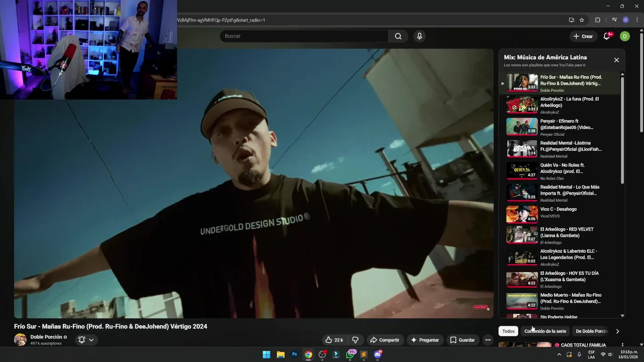This screenshot has height=362, width=644.
Task: Toggle subscription notification bell
Action: 82,340
